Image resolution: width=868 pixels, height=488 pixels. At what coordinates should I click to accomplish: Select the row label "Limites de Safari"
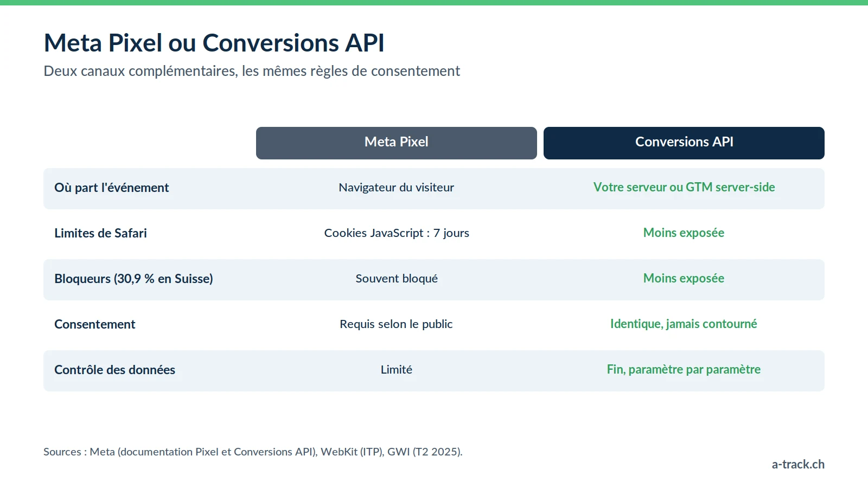point(100,233)
